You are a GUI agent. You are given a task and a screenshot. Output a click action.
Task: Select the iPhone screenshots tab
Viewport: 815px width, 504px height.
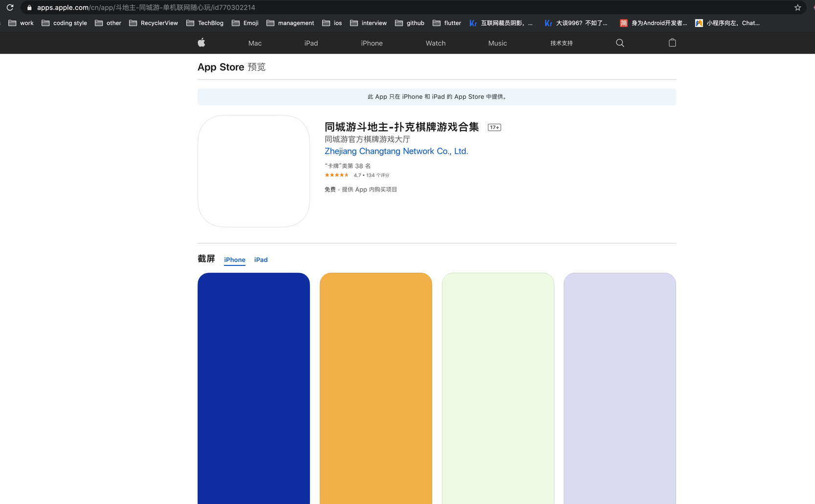[235, 260]
